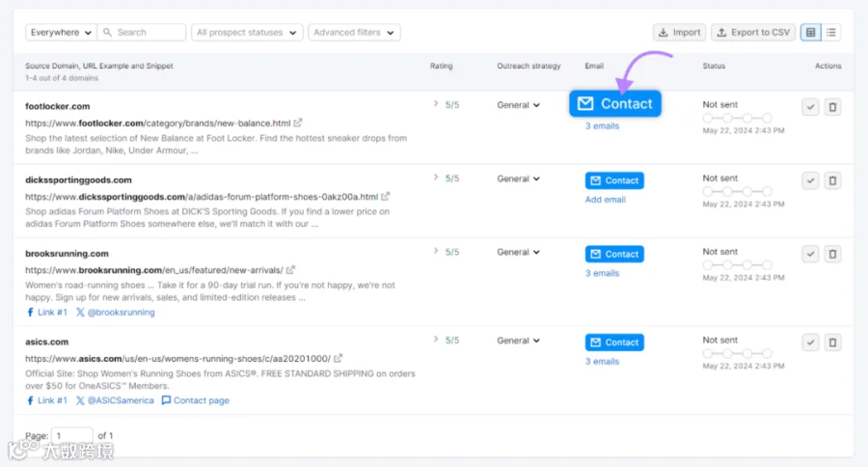Open external link icon for asics.com URL
Screen dimensions: 868x467
click(339, 358)
